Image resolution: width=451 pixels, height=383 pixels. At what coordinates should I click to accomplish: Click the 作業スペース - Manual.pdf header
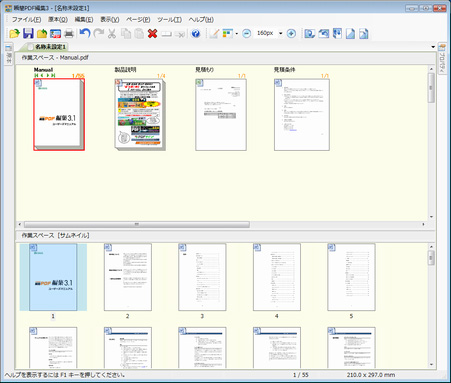(x=55, y=58)
